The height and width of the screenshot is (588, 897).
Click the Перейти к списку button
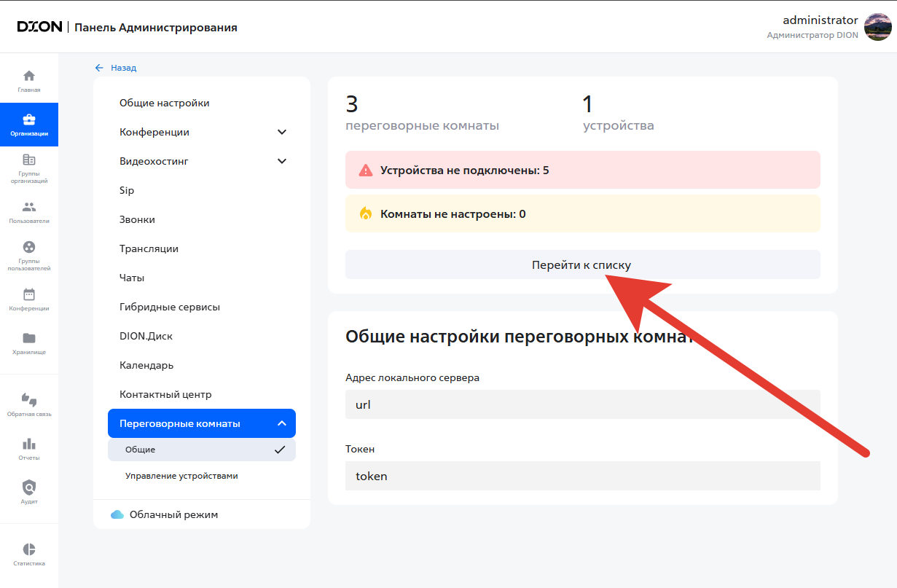pyautogui.click(x=582, y=264)
